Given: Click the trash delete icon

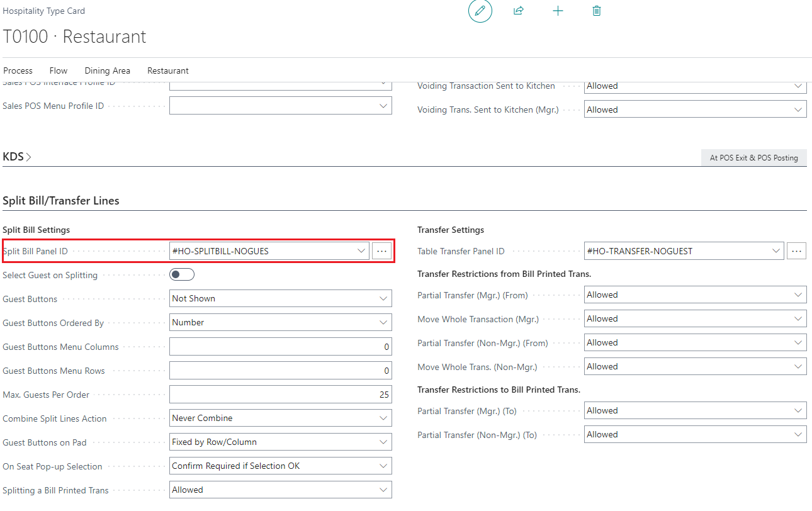Looking at the screenshot, I should coord(597,11).
